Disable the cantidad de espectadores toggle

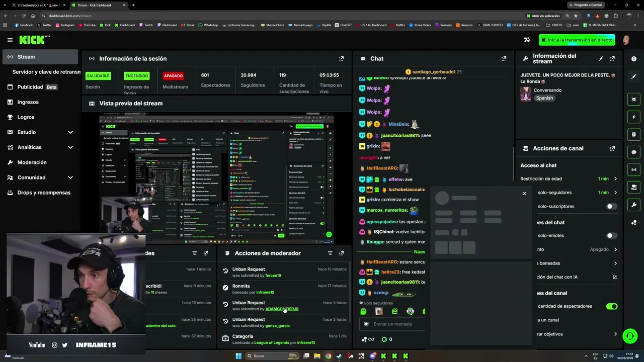612,306
